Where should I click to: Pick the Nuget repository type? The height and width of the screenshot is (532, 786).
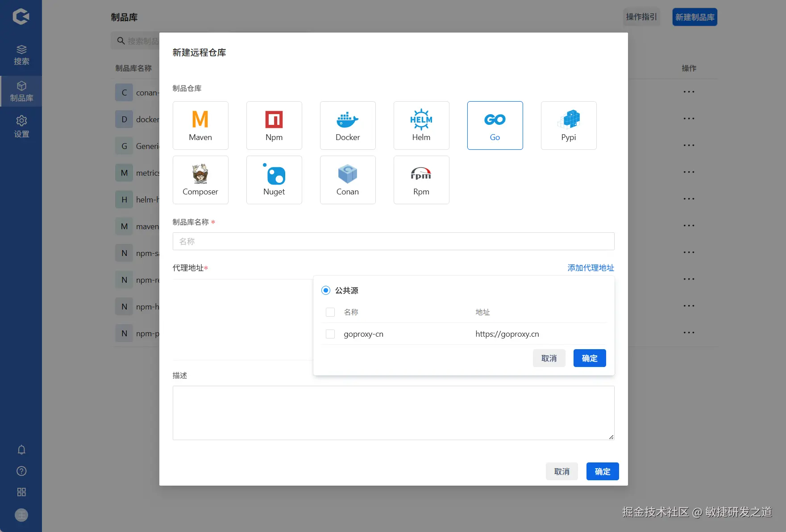click(x=274, y=180)
